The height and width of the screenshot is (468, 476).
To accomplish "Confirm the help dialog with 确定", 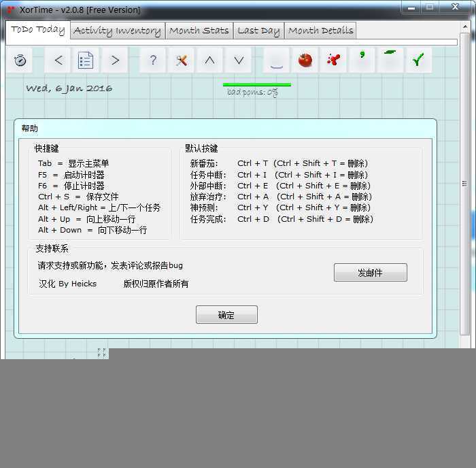I will (x=226, y=315).
